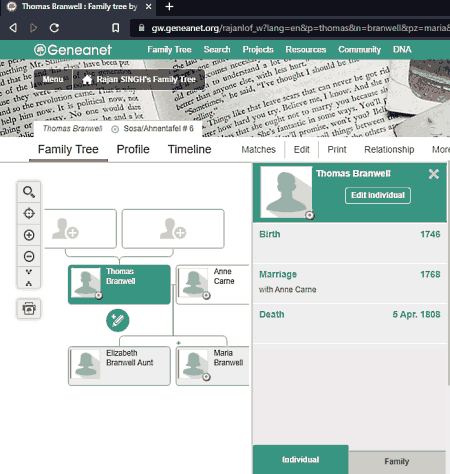Click Edit in the page toolbar

[301, 149]
